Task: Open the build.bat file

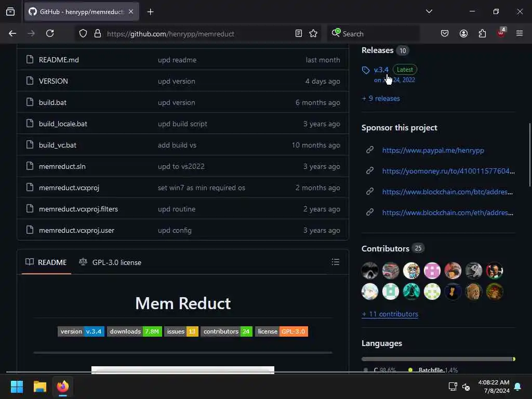Action: [x=52, y=102]
